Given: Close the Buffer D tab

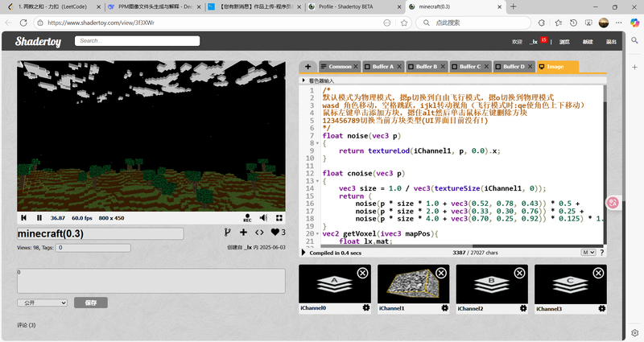Looking at the screenshot, I should point(530,67).
